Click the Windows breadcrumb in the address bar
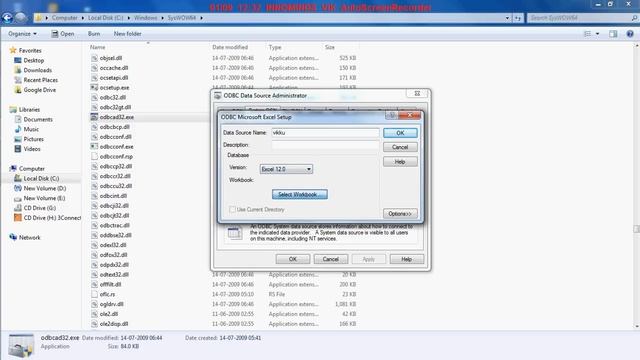 pyautogui.click(x=145, y=18)
